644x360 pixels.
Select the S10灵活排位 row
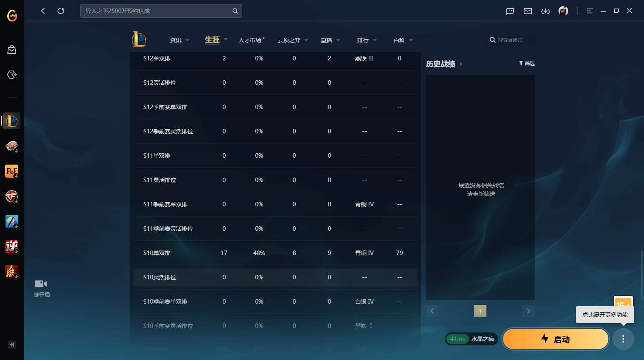coord(275,277)
